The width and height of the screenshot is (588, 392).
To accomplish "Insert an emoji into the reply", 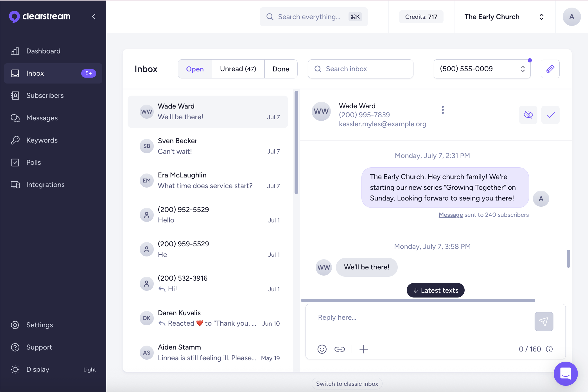I will [x=322, y=349].
